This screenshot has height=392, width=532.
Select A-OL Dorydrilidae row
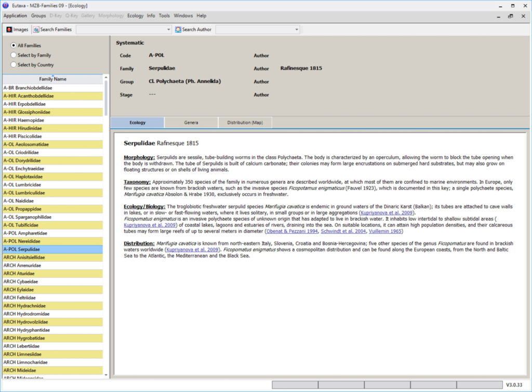coord(52,161)
